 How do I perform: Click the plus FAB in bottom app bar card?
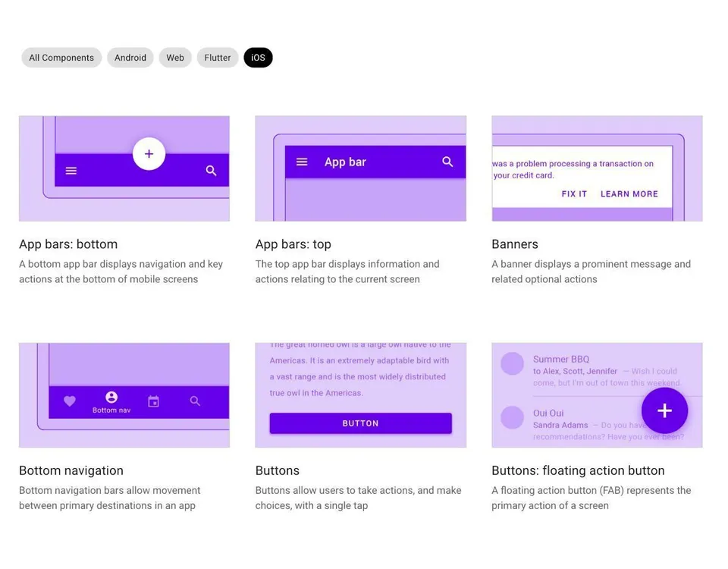point(149,154)
